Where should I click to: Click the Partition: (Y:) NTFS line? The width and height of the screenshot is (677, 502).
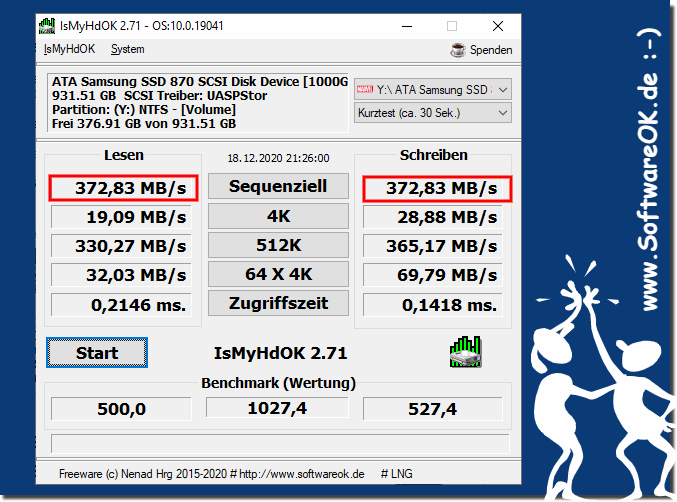[x=144, y=110]
